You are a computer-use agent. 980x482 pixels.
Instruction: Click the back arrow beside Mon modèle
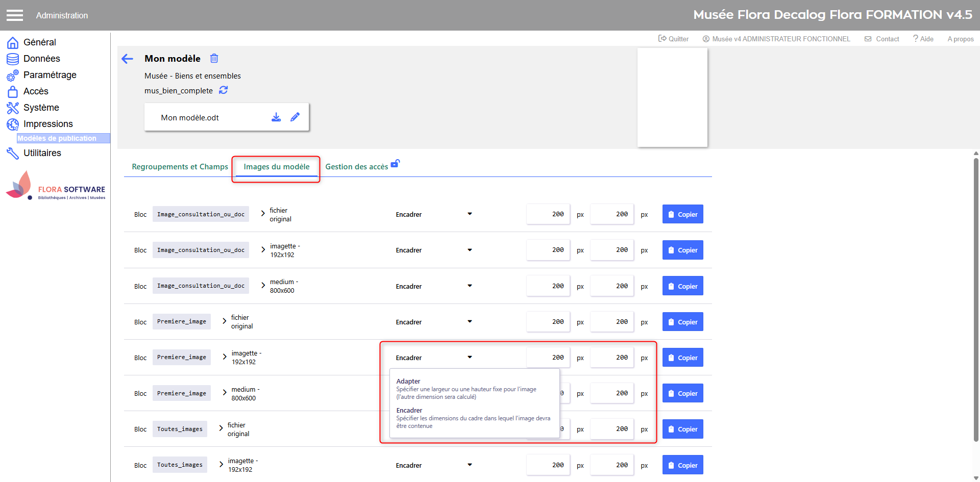(x=127, y=59)
